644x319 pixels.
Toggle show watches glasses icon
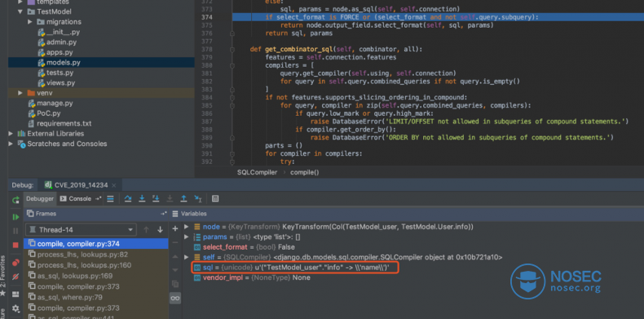[x=175, y=298]
